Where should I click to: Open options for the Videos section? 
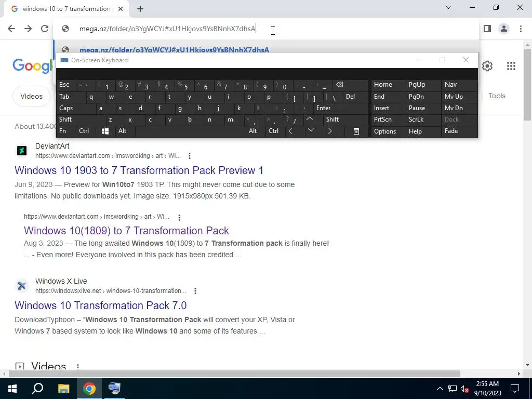pyautogui.click(x=78, y=367)
